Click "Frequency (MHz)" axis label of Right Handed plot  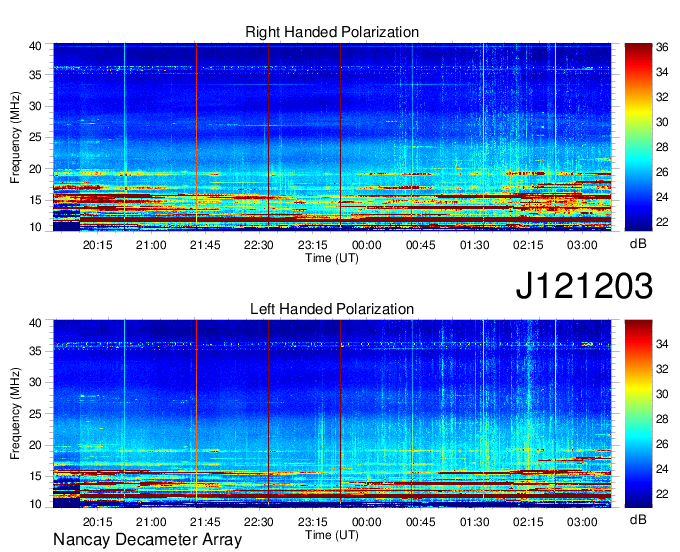pos(15,137)
